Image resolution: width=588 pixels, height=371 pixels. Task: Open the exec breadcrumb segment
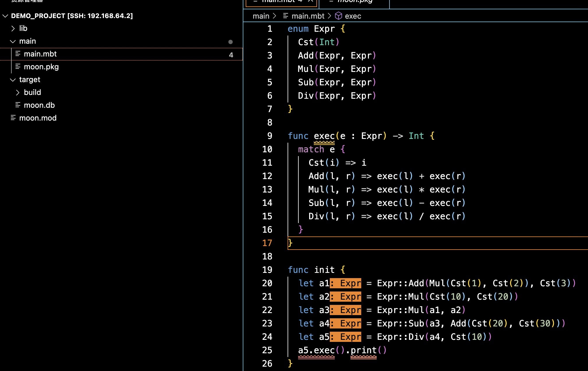tap(353, 16)
